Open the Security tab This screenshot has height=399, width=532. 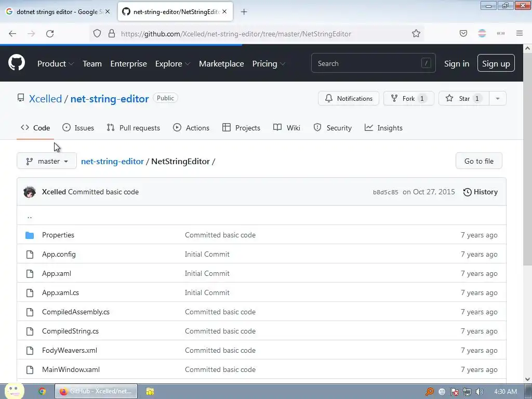(x=332, y=128)
